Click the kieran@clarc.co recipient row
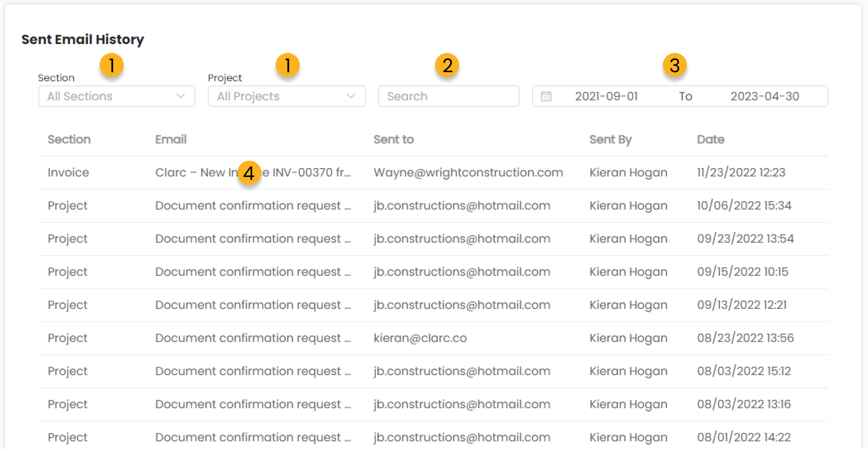 point(420,338)
